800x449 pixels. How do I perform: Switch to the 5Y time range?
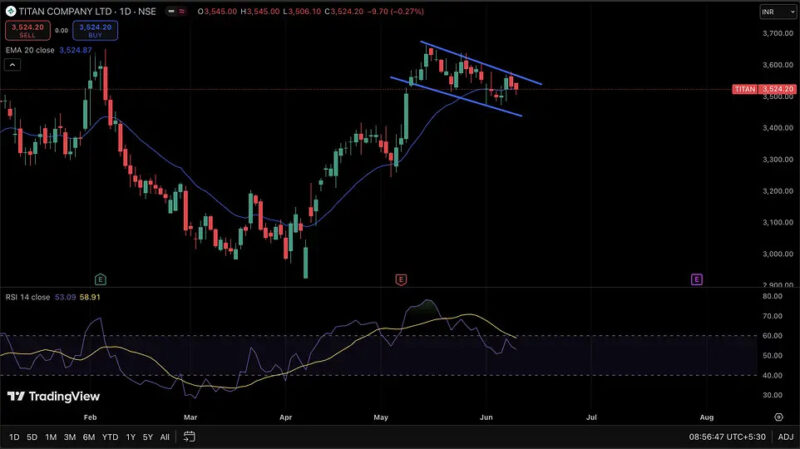147,437
